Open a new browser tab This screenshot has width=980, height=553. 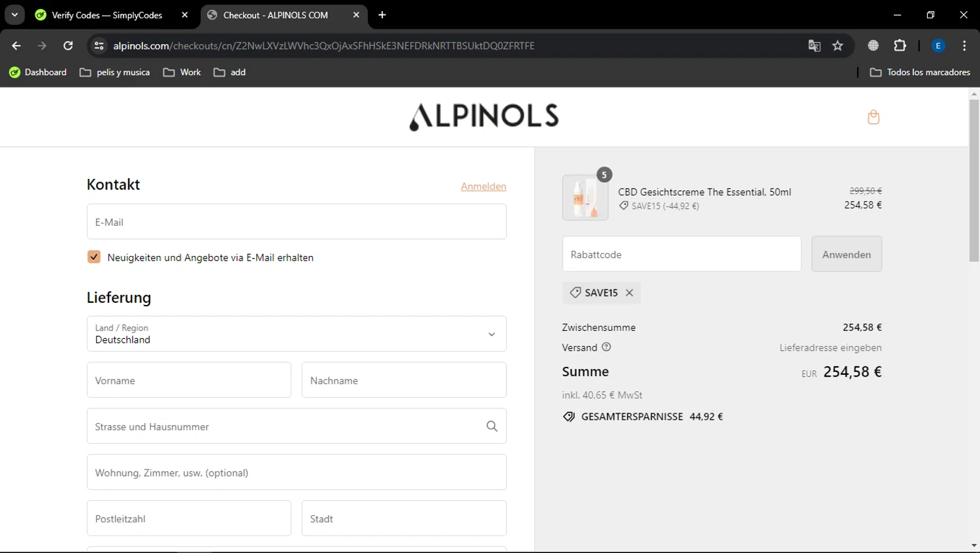click(382, 15)
